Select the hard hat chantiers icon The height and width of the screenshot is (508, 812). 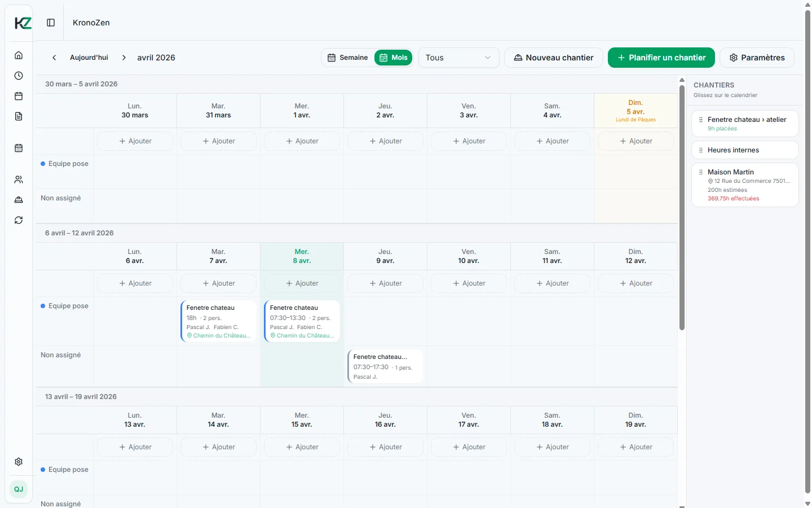point(19,200)
